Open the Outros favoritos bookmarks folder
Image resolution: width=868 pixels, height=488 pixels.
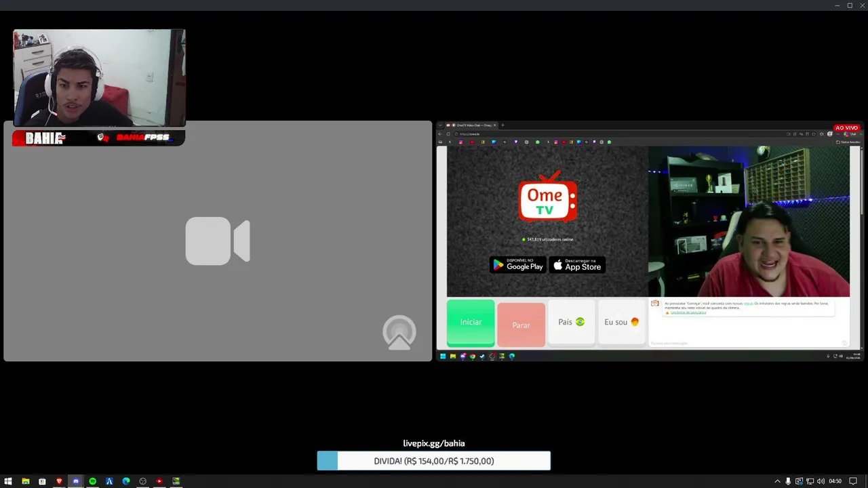coord(848,142)
